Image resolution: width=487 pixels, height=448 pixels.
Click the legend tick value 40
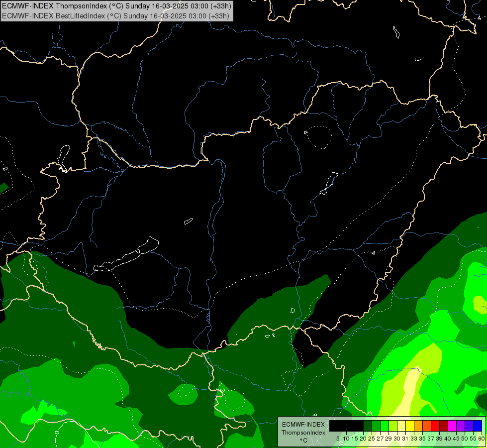pyautogui.click(x=448, y=439)
